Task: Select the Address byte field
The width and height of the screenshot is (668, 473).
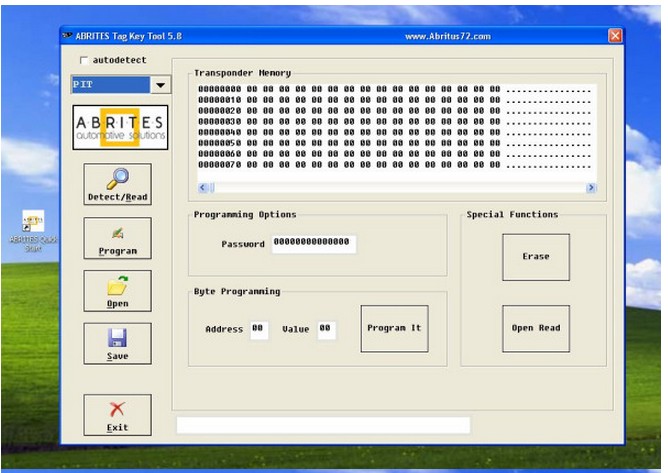Action: tap(258, 329)
